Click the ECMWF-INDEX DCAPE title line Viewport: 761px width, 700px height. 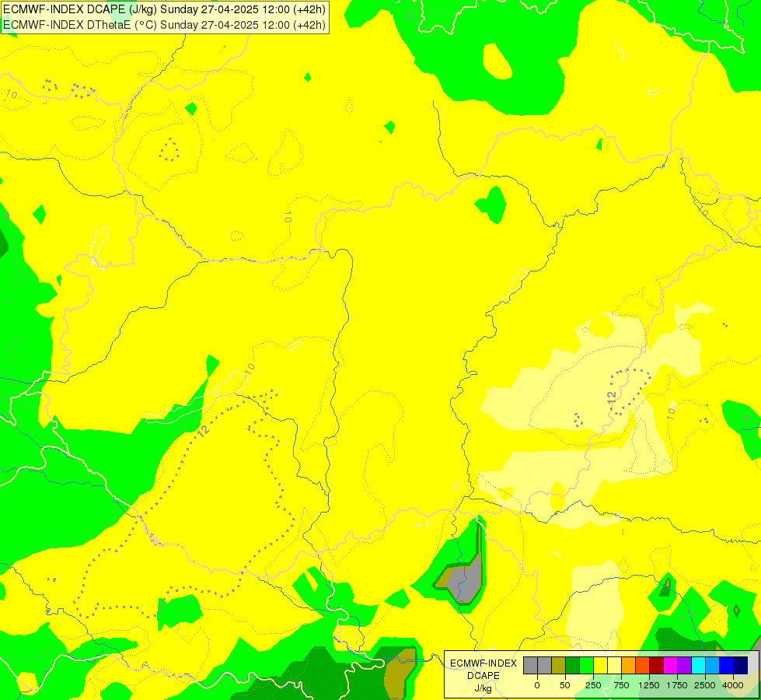point(165,9)
